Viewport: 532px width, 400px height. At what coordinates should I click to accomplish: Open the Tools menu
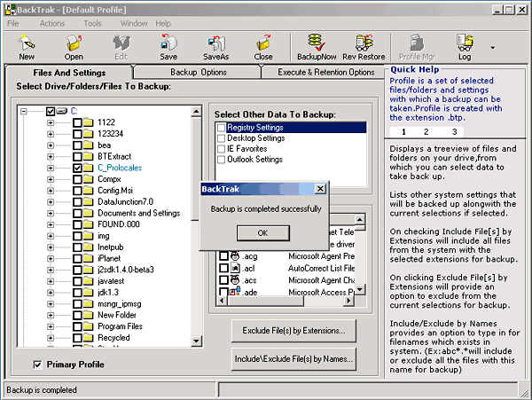(92, 23)
